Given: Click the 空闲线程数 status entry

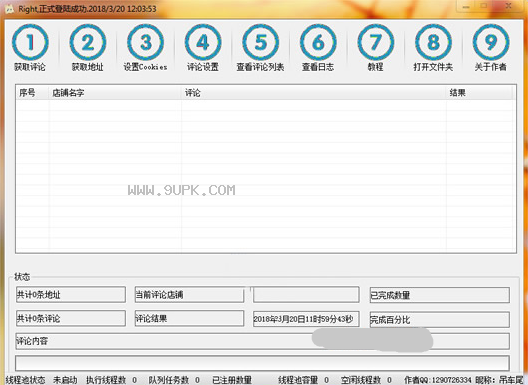Looking at the screenshot, I should pyautogui.click(x=366, y=380).
